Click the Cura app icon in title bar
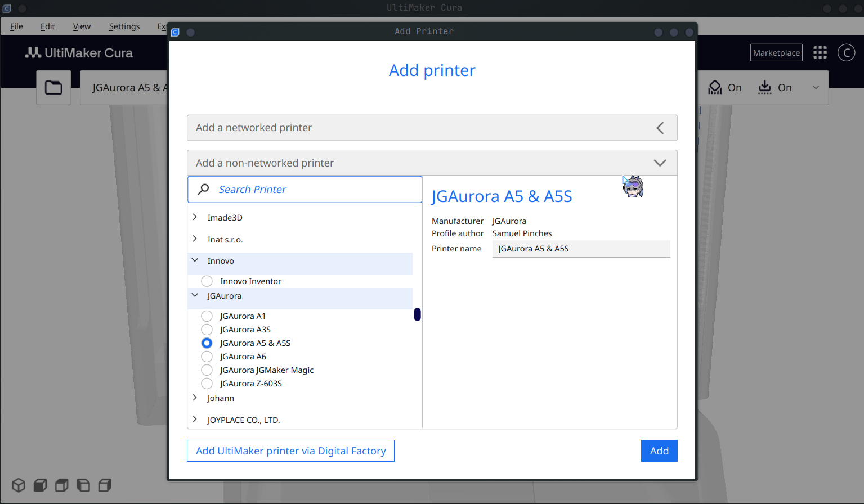This screenshot has width=864, height=504. pyautogui.click(x=7, y=8)
